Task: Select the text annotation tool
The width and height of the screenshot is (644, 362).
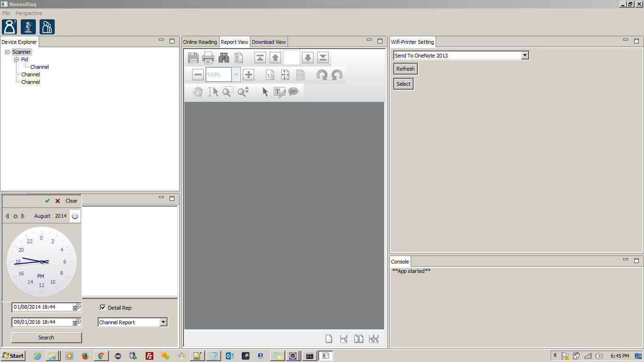Action: [280, 92]
